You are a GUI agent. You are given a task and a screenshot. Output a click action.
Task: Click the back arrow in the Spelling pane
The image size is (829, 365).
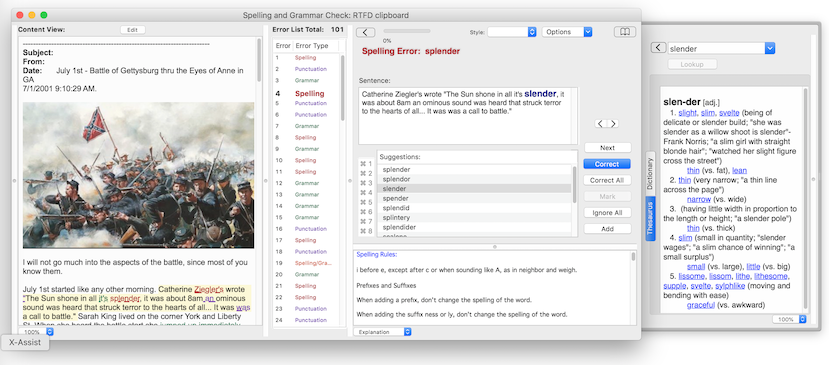pos(365,32)
